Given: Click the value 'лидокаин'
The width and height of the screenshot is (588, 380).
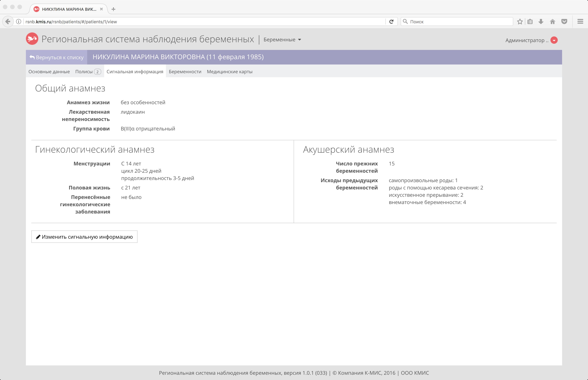Looking at the screenshot, I should point(133,112).
